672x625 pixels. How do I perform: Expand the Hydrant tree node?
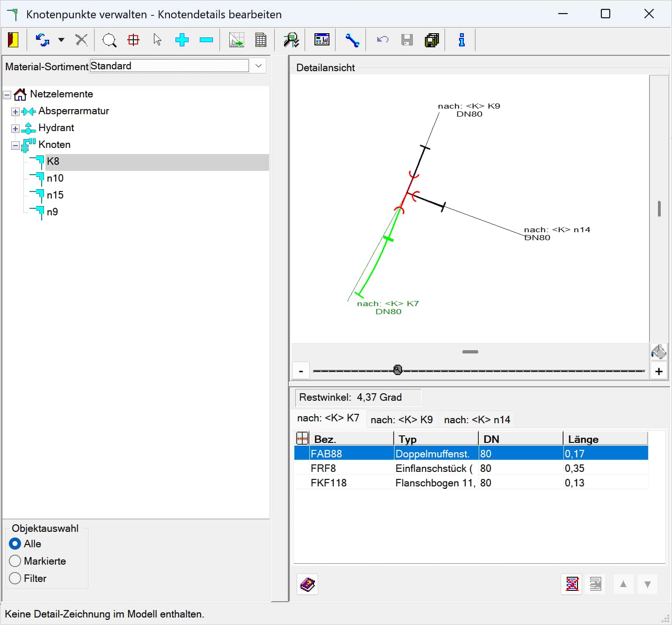pyautogui.click(x=15, y=128)
